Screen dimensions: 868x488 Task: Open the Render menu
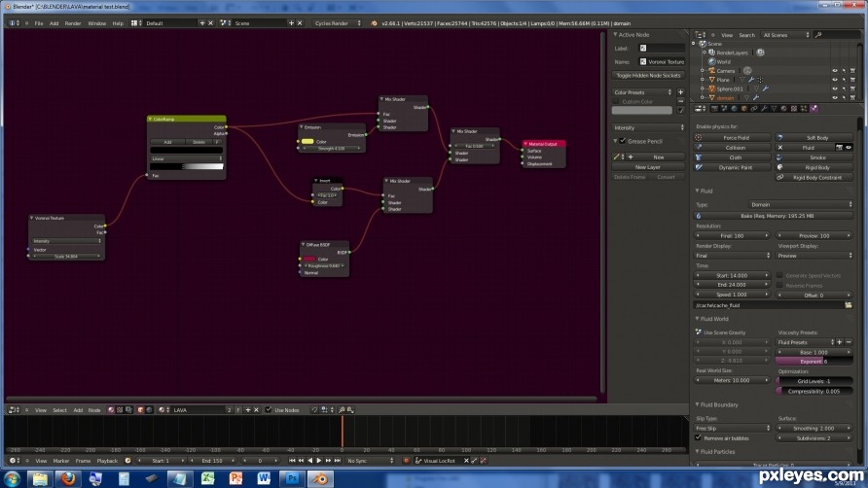pos(73,23)
